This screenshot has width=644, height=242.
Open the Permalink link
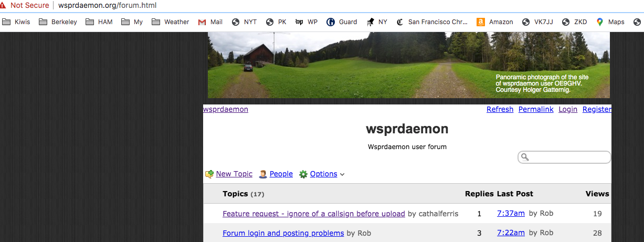point(536,109)
